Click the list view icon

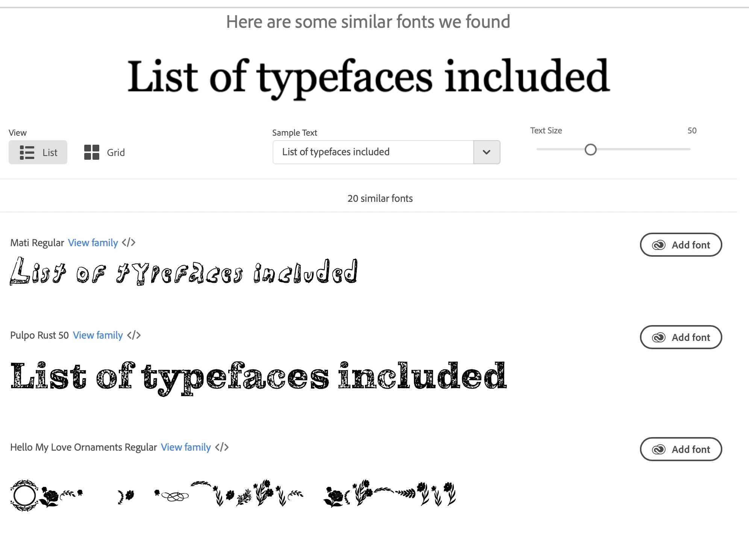[27, 152]
